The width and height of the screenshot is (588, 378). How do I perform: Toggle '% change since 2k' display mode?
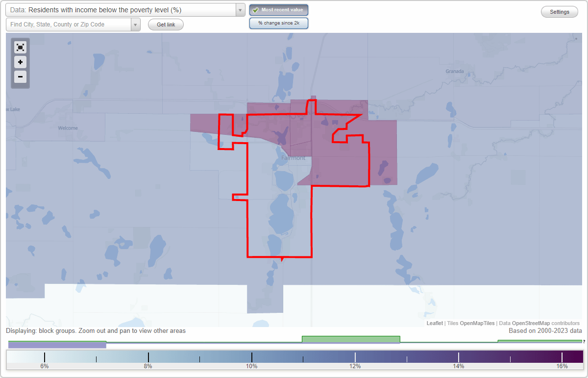279,23
